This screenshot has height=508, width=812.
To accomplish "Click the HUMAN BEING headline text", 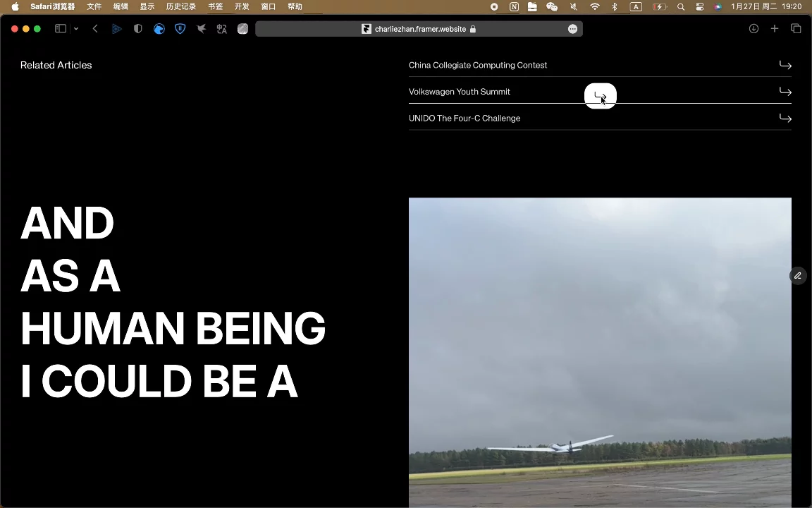I will pyautogui.click(x=173, y=328).
